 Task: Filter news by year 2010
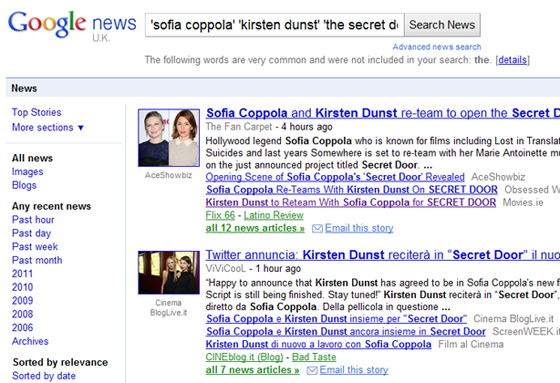[x=22, y=287]
